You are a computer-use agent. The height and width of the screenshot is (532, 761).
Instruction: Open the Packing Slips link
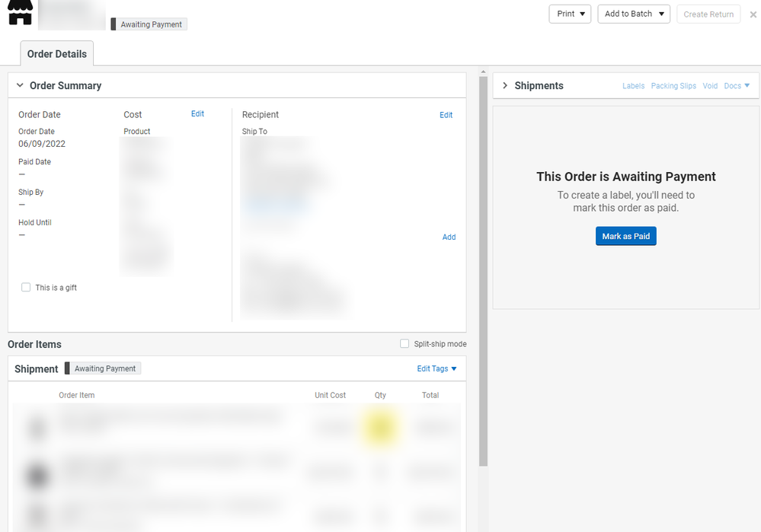point(673,86)
